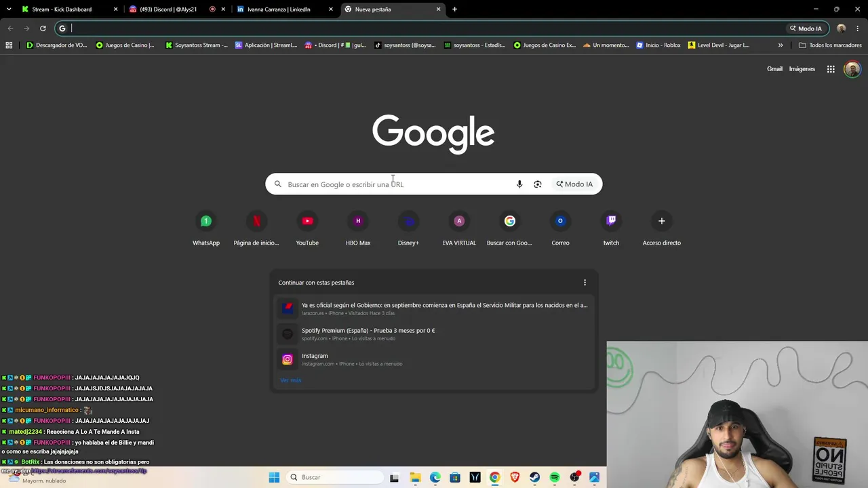Viewport: 868px width, 488px height.
Task: Open the twitch shortcut
Action: (611, 229)
